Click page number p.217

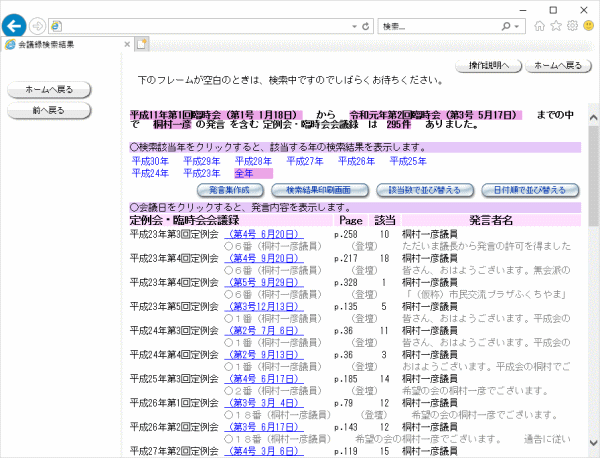(x=346, y=258)
